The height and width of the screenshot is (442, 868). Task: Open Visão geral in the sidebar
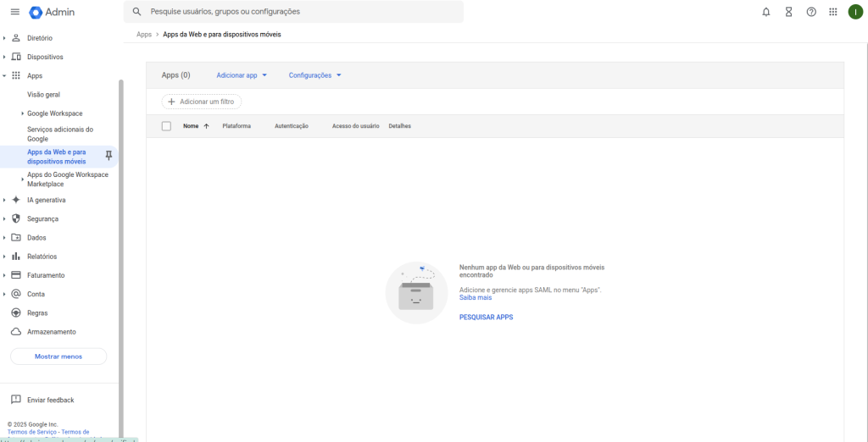pyautogui.click(x=43, y=95)
